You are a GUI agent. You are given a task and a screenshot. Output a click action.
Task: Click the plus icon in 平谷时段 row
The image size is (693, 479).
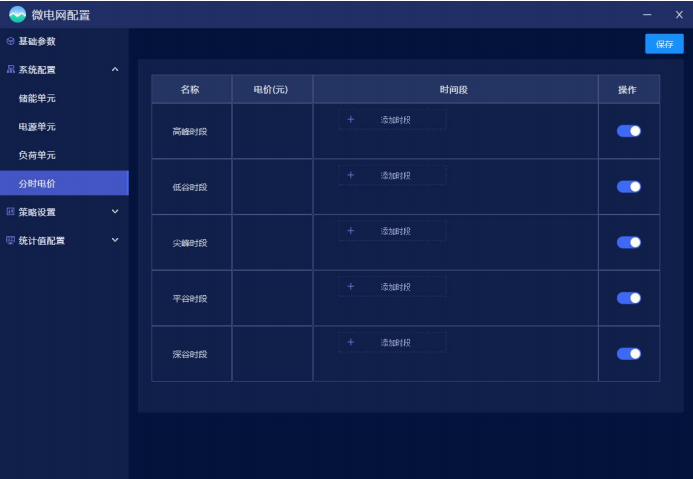tap(350, 288)
